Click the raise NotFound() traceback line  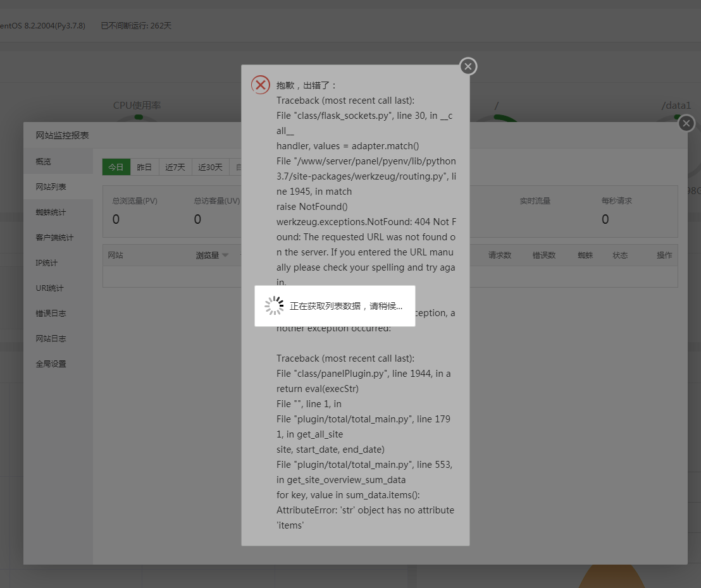click(x=312, y=206)
